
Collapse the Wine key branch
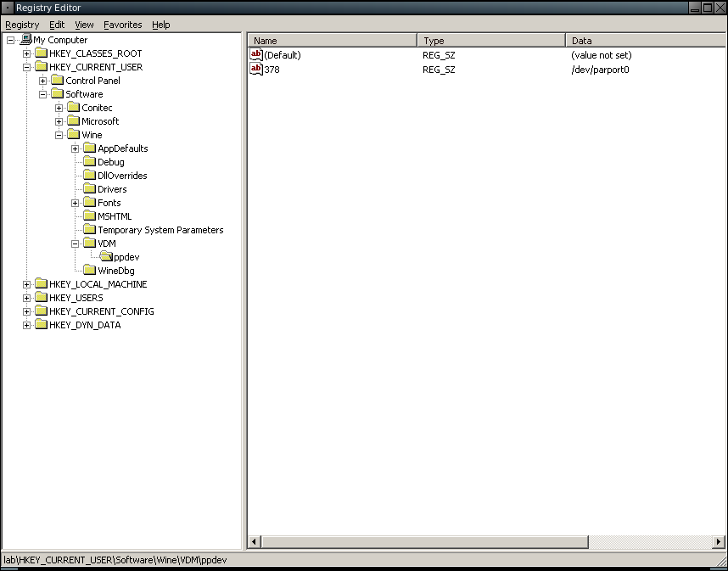pyautogui.click(x=59, y=135)
